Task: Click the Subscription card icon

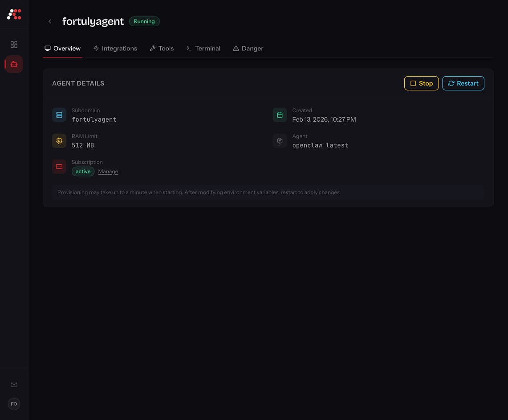Action: 59,166
